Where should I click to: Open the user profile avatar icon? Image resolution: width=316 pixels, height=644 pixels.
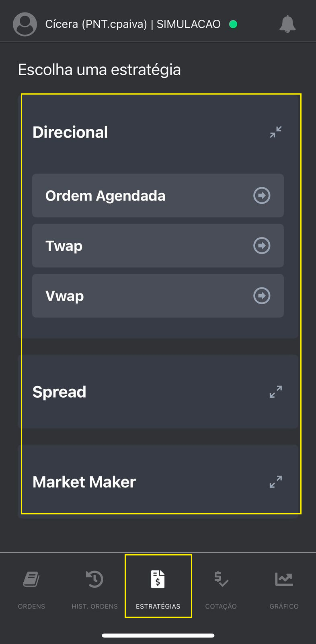[x=25, y=24]
